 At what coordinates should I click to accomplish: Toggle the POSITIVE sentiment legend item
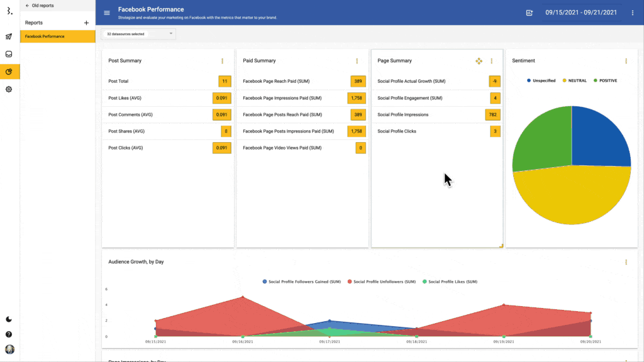pyautogui.click(x=605, y=80)
